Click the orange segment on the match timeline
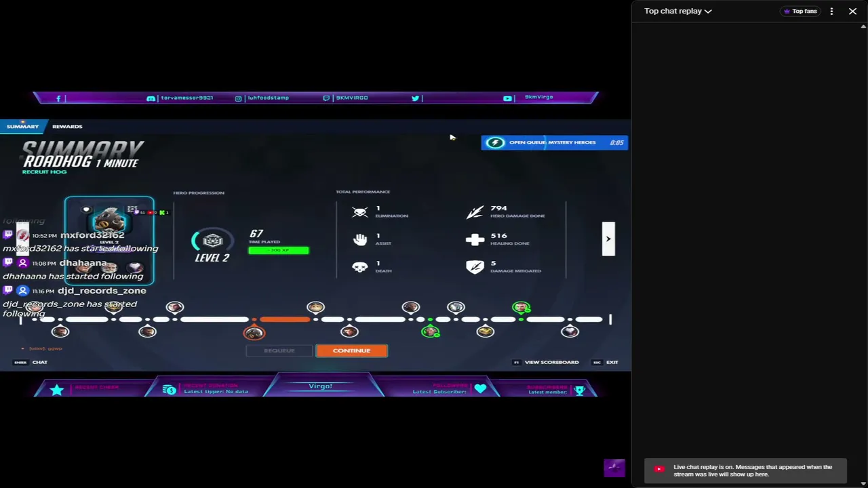Image resolution: width=868 pixels, height=488 pixels. 284,319
